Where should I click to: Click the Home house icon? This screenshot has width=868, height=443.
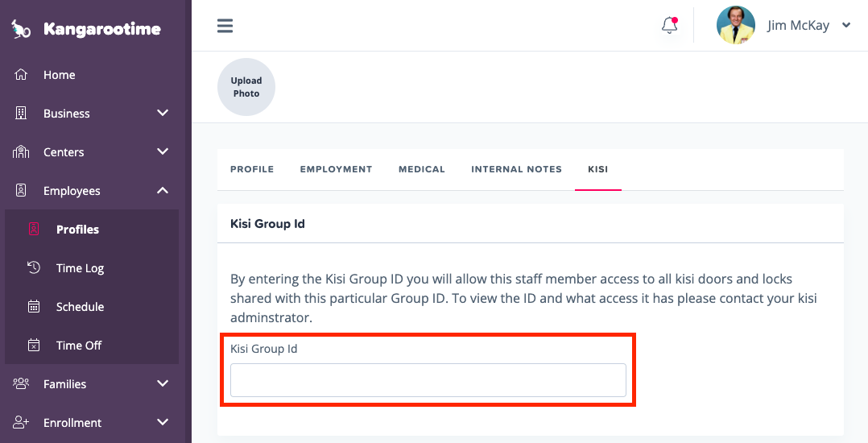pyautogui.click(x=22, y=75)
